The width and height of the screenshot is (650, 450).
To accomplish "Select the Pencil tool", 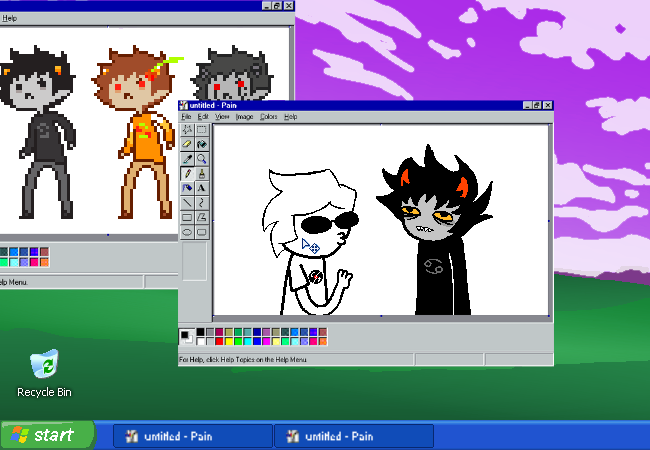I will [x=187, y=173].
